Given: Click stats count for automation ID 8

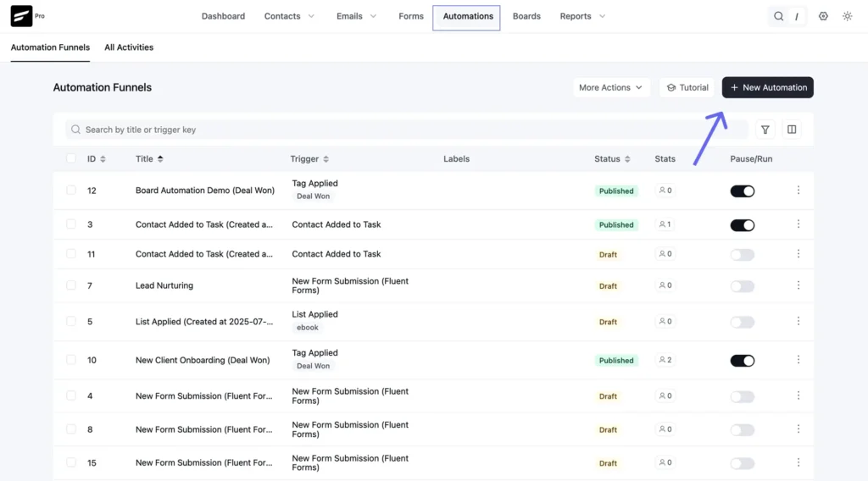Looking at the screenshot, I should [665, 429].
